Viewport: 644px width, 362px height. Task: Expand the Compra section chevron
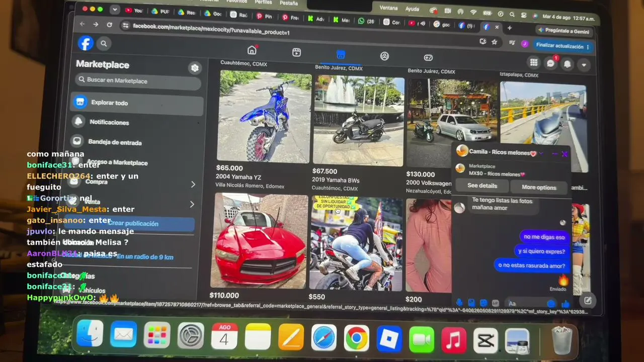click(193, 185)
